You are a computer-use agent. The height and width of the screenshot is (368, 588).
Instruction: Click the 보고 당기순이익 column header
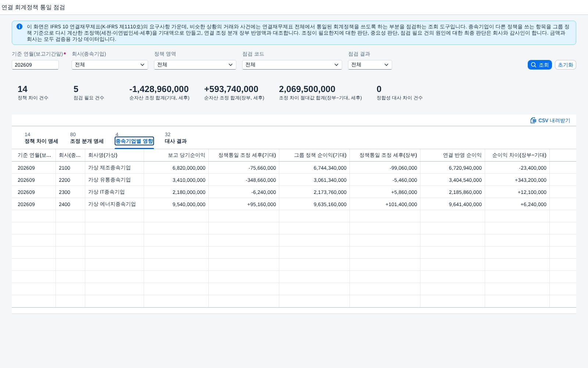coord(176,155)
